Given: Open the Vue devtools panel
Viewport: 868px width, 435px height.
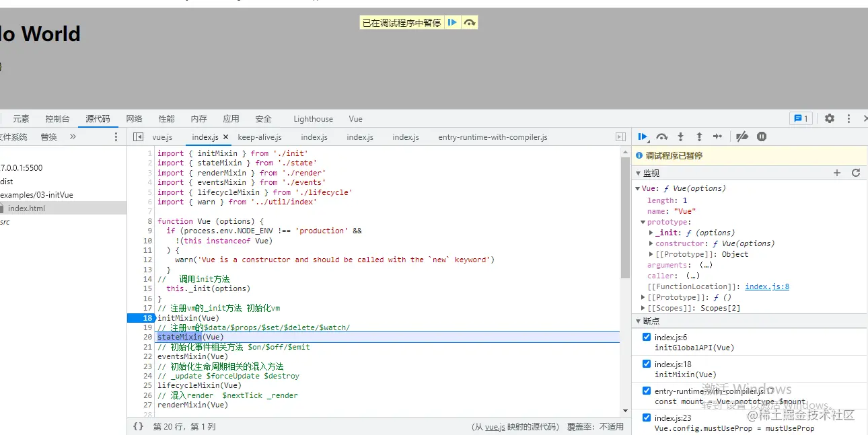Looking at the screenshot, I should click(356, 119).
